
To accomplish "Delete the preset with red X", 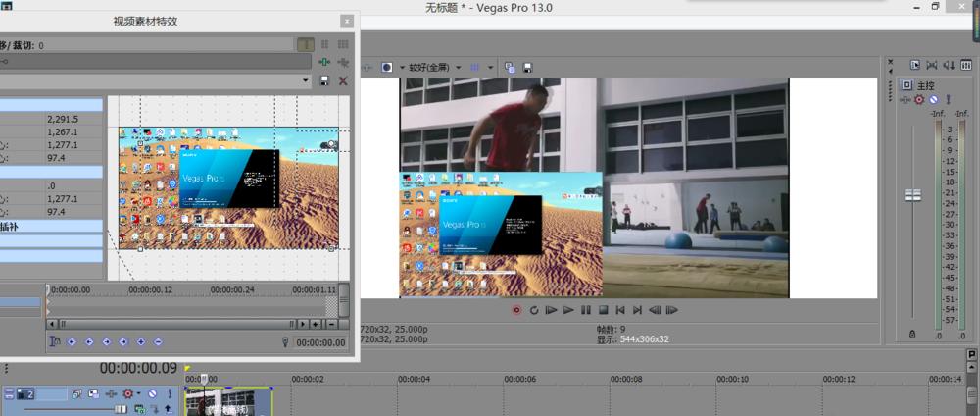I will click(342, 80).
